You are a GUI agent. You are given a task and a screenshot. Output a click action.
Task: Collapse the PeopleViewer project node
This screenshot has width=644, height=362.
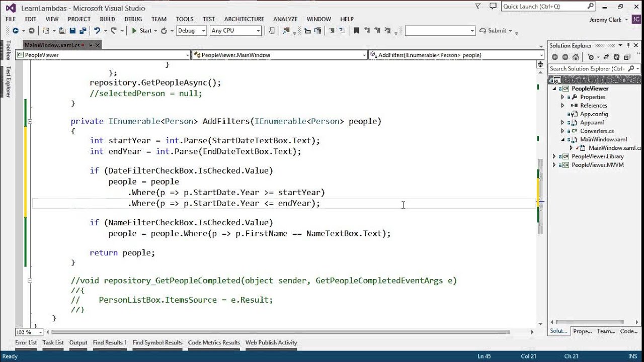click(x=555, y=88)
